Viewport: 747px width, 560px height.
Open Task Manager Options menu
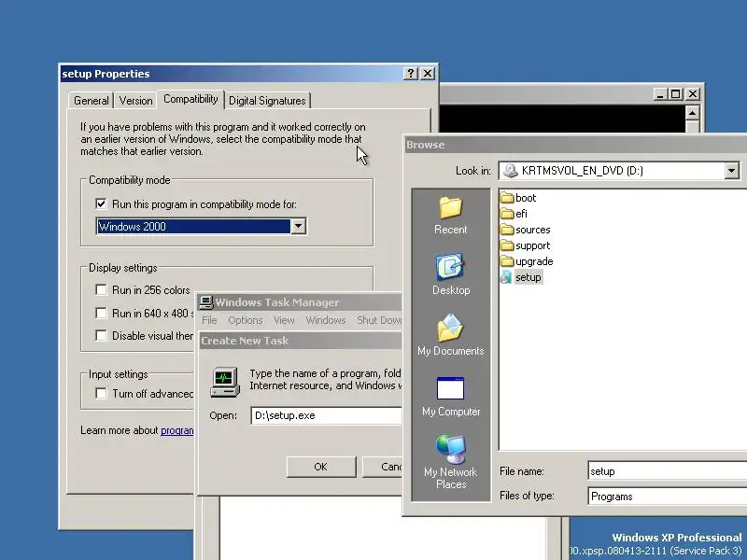[246, 320]
